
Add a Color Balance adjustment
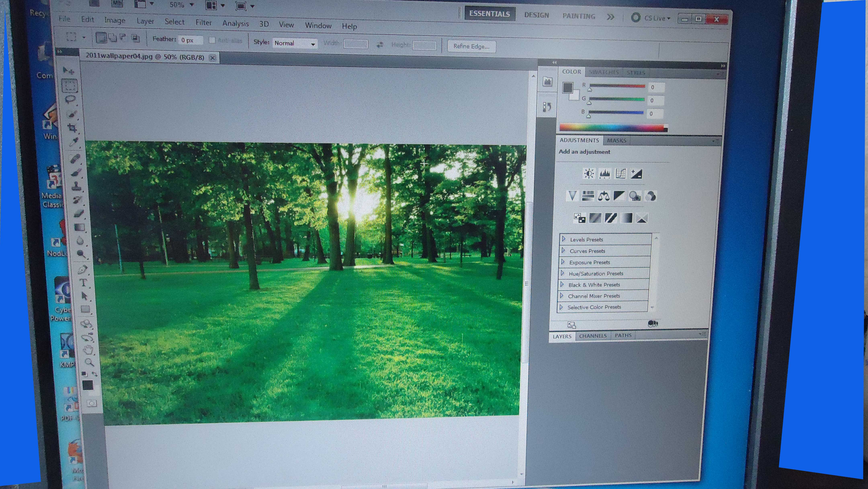[x=604, y=196]
